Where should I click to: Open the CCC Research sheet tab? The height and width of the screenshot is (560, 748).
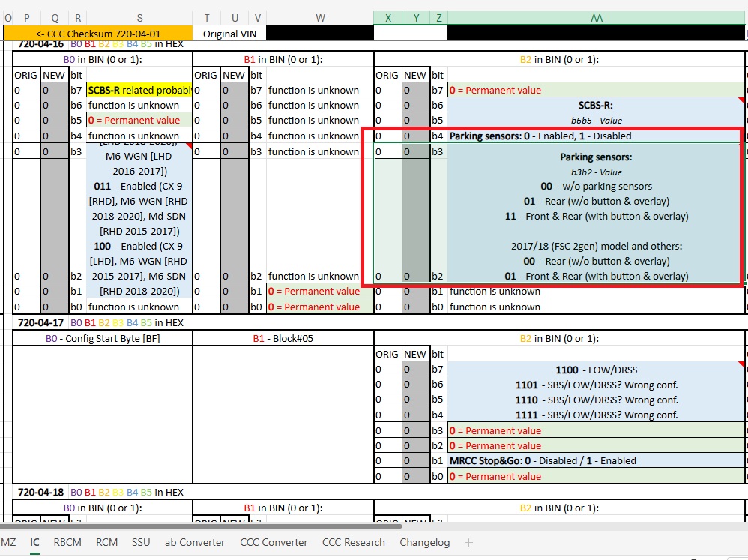coord(353,542)
